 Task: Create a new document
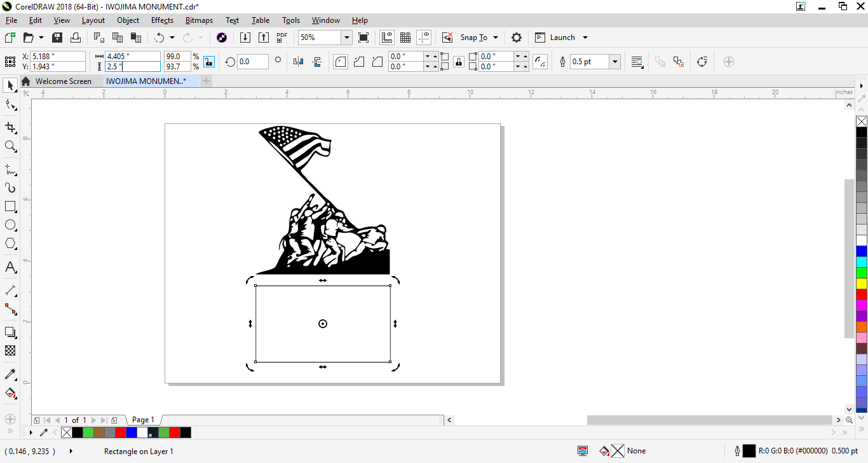pos(10,38)
